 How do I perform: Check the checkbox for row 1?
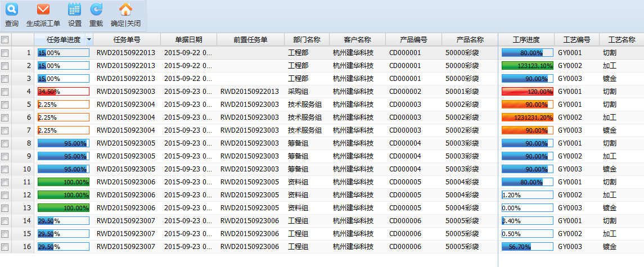(5, 53)
